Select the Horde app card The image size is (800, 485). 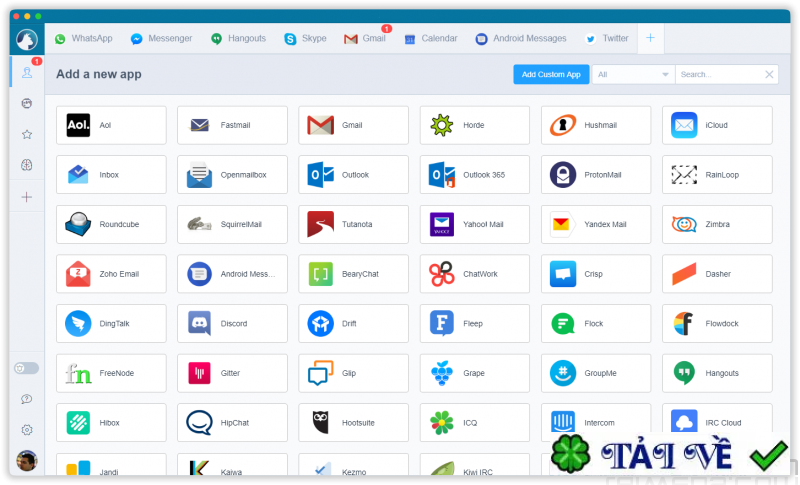(474, 125)
